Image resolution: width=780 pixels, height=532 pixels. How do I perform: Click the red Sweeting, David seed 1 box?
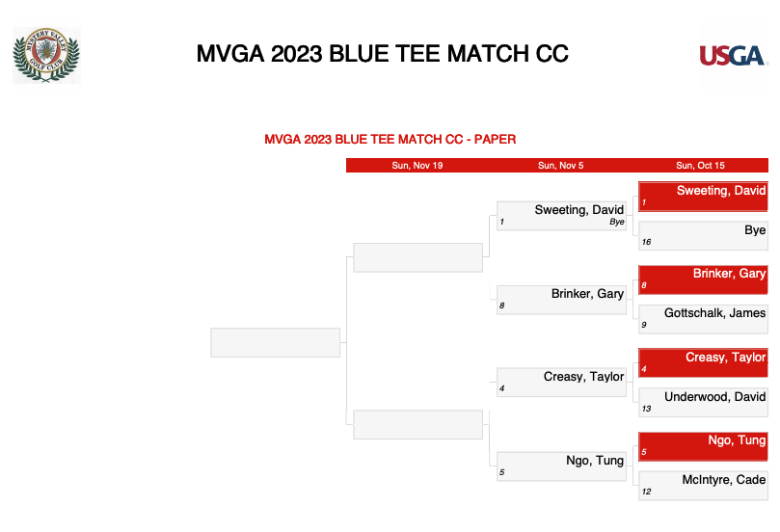point(703,196)
